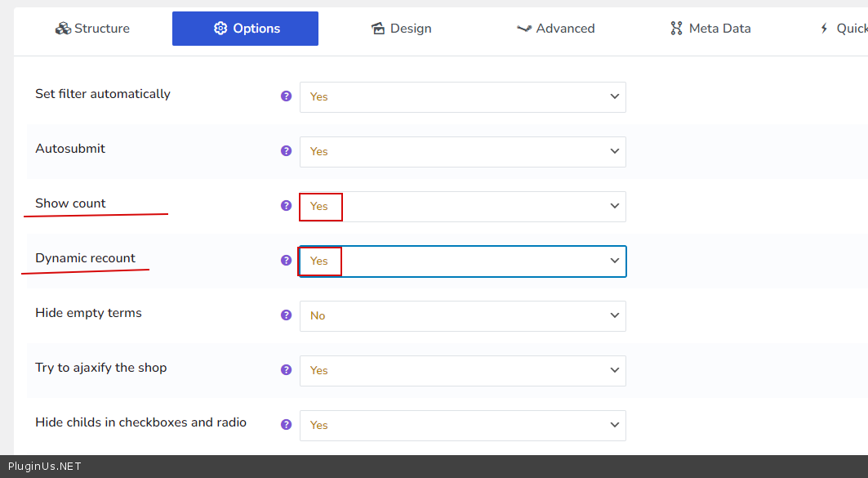
Task: Open the Advanced tab
Action: [555, 29]
